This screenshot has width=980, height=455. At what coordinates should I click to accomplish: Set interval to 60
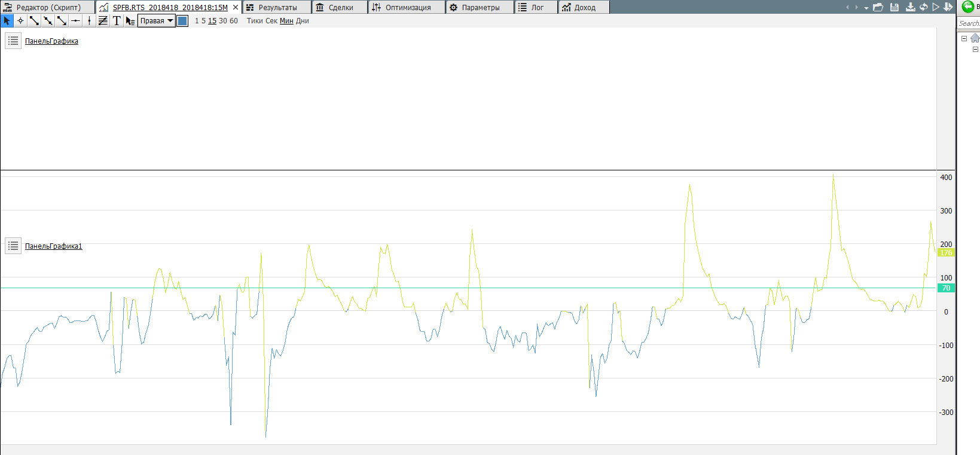click(x=234, y=21)
